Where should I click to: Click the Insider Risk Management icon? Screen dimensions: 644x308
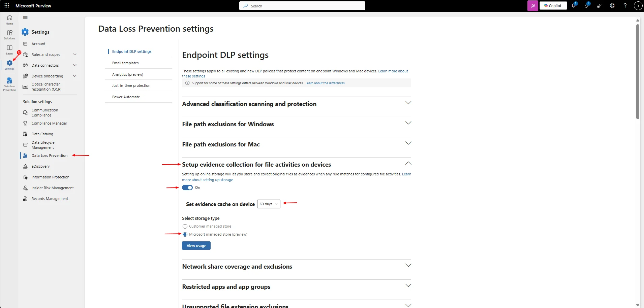[x=25, y=188]
